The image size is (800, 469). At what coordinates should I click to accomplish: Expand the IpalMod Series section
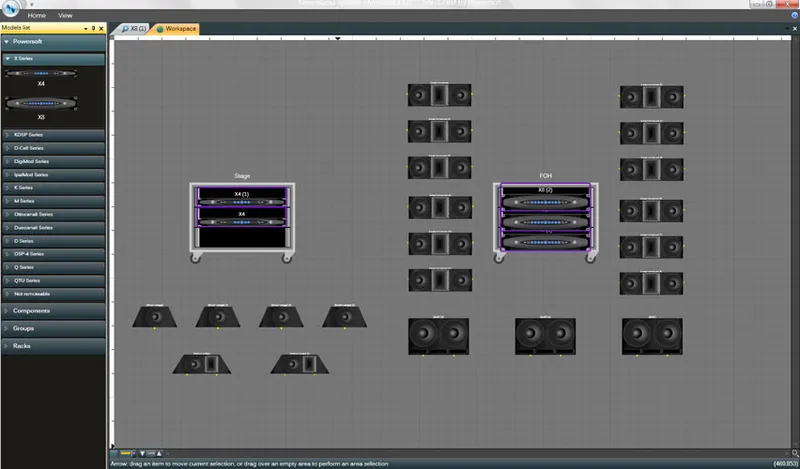53,175
